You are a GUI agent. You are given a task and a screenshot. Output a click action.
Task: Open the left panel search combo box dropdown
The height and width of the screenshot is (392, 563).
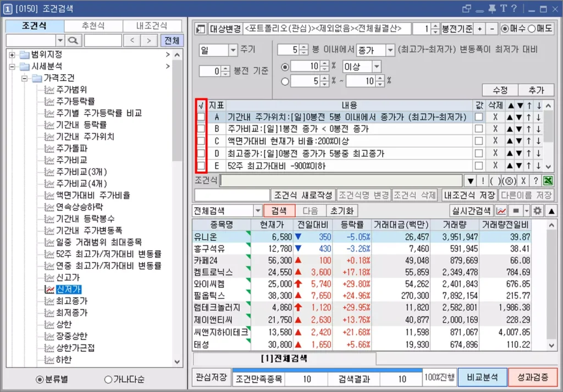click(x=60, y=41)
